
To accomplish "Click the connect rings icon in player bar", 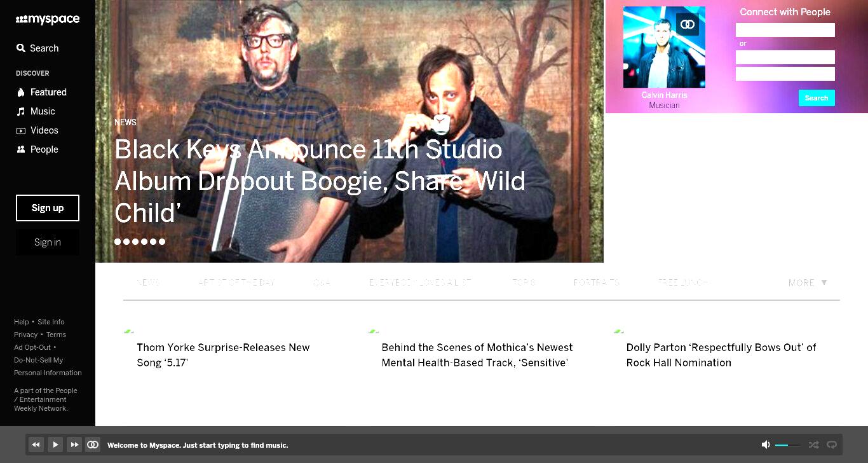I will click(x=93, y=445).
